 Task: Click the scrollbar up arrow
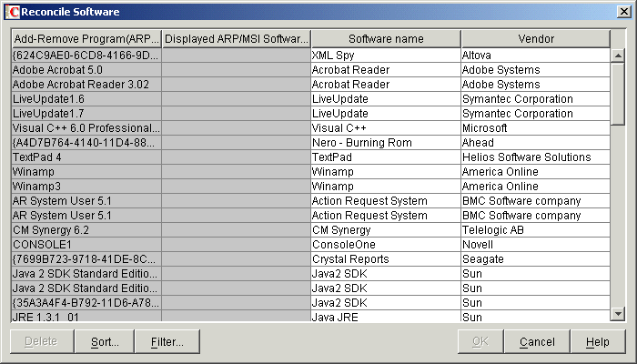coord(618,56)
